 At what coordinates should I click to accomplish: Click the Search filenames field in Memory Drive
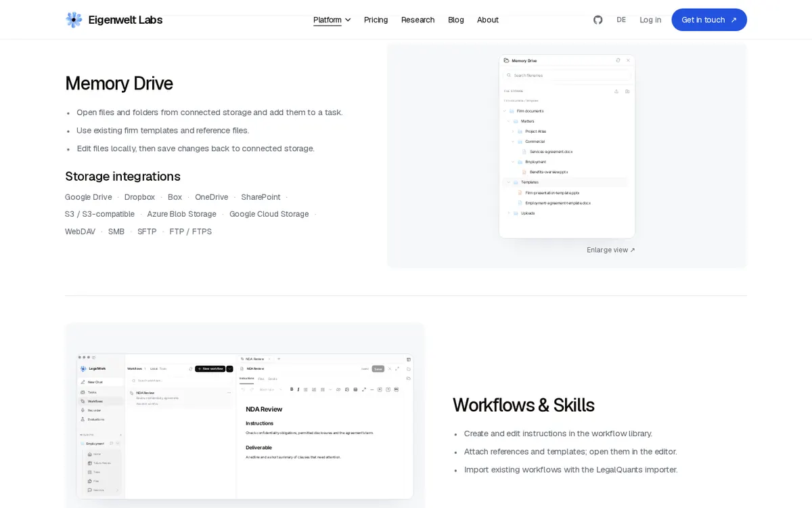click(567, 75)
